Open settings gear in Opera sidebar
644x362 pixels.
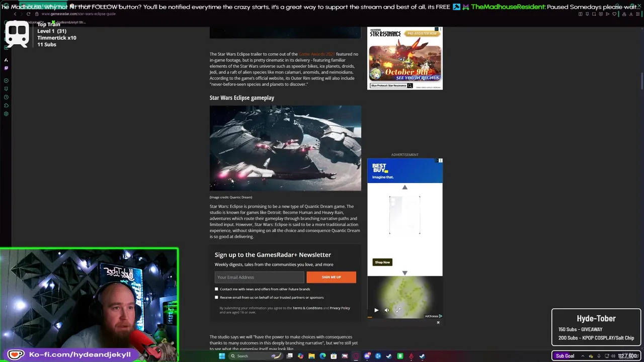pos(6,114)
